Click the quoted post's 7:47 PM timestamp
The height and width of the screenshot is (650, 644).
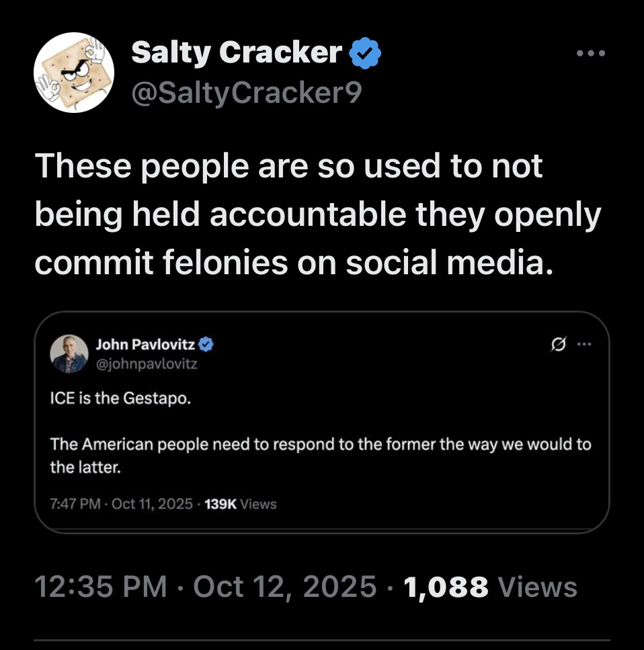74,503
